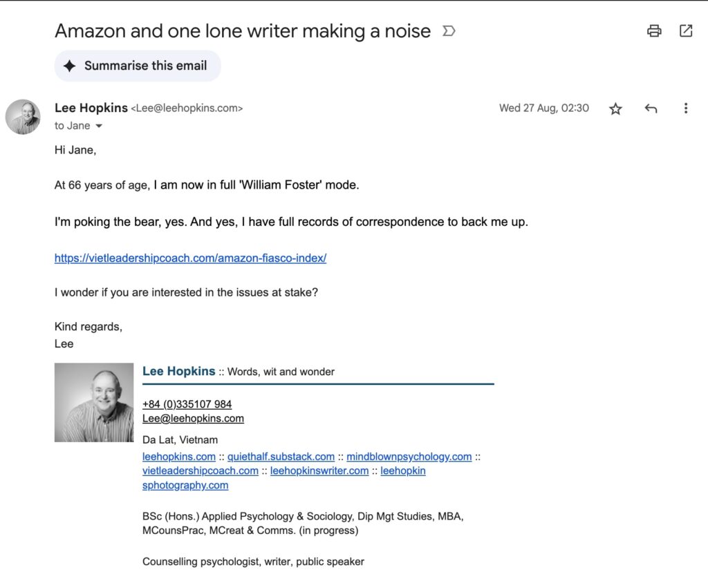This screenshot has height=588, width=708.
Task: Open Lee Hopkins' signature portrait thumbnail
Action: tap(94, 401)
